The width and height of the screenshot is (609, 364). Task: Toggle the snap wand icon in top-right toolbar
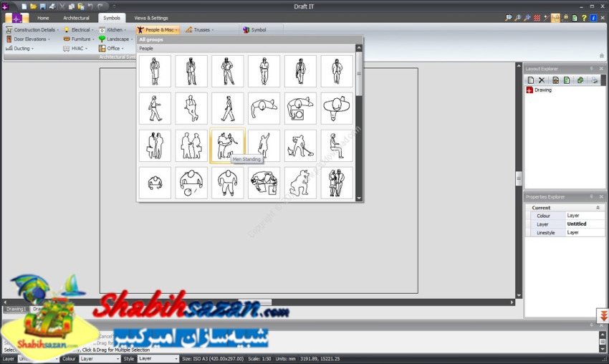click(x=546, y=18)
